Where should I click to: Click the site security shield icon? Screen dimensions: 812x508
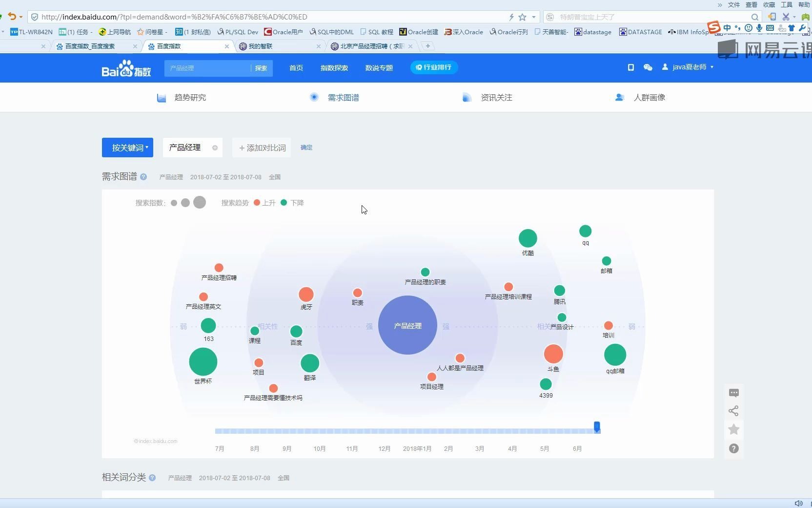(35, 17)
